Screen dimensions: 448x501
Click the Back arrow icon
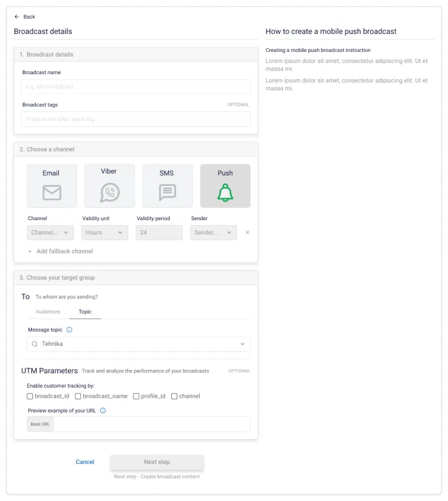[x=17, y=17]
